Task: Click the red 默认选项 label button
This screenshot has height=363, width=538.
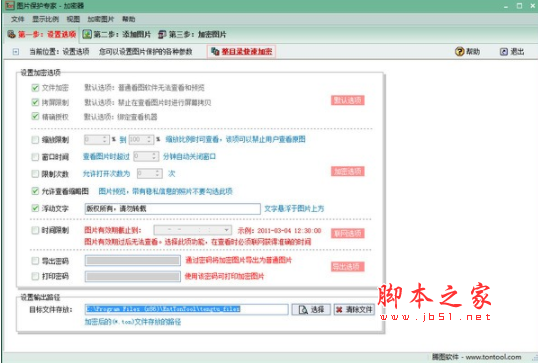Action: click(348, 101)
